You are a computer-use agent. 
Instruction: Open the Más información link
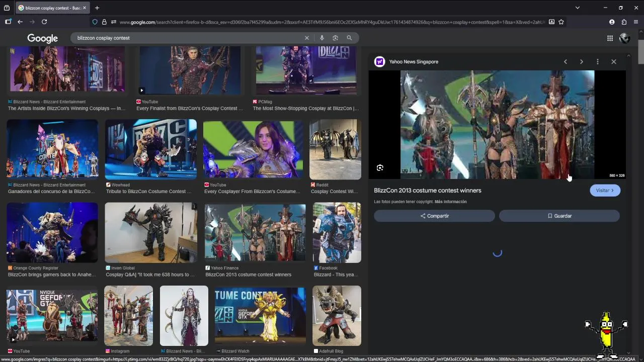(451, 202)
